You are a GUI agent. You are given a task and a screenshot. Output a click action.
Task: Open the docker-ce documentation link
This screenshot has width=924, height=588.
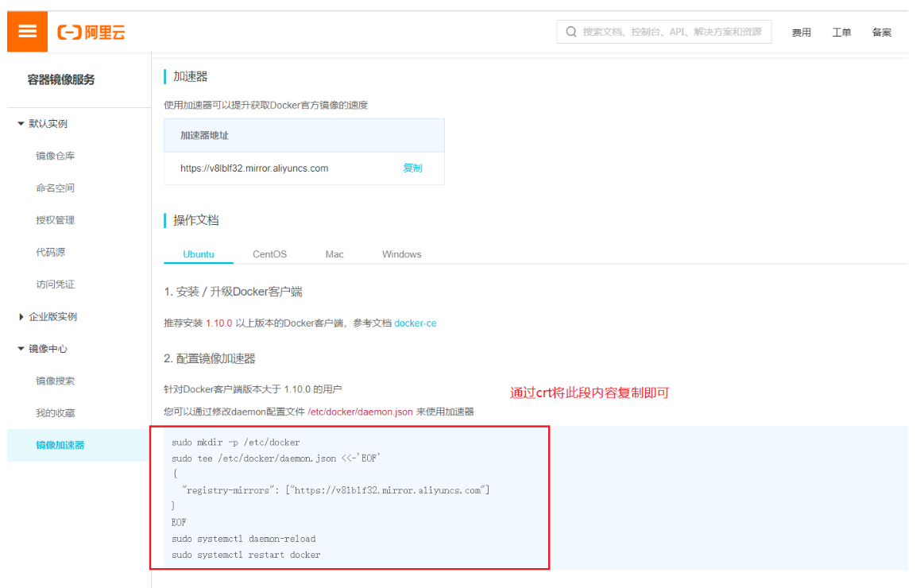click(415, 323)
